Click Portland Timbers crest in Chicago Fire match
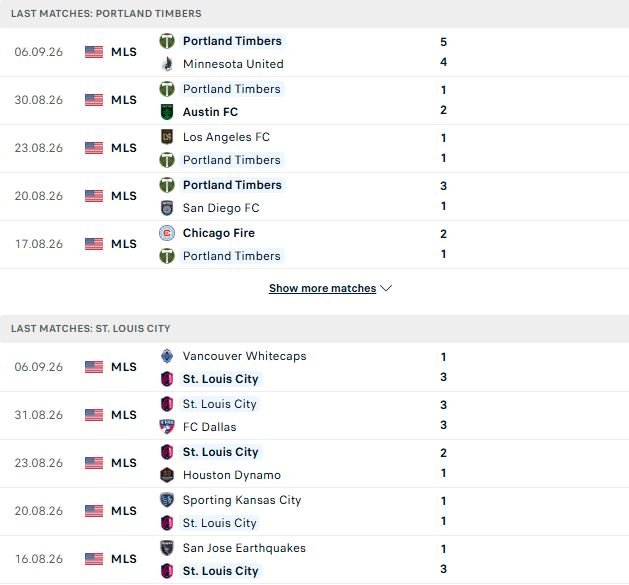 click(167, 256)
